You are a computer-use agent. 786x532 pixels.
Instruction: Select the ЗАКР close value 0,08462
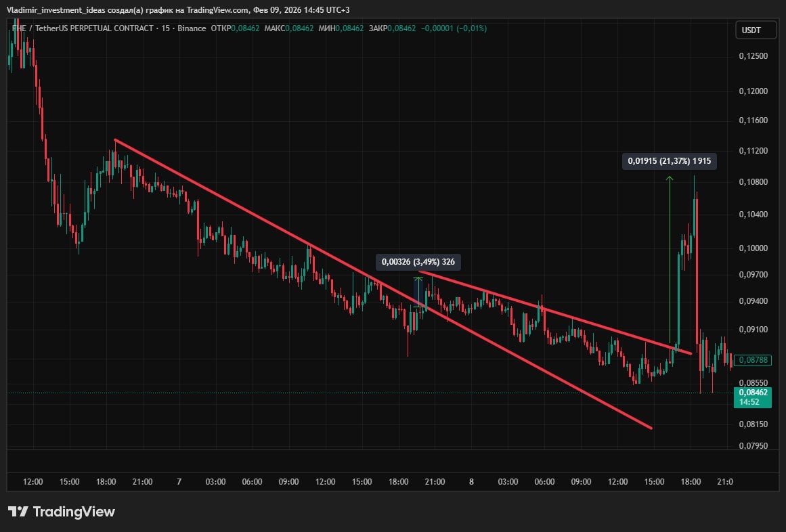click(401, 28)
